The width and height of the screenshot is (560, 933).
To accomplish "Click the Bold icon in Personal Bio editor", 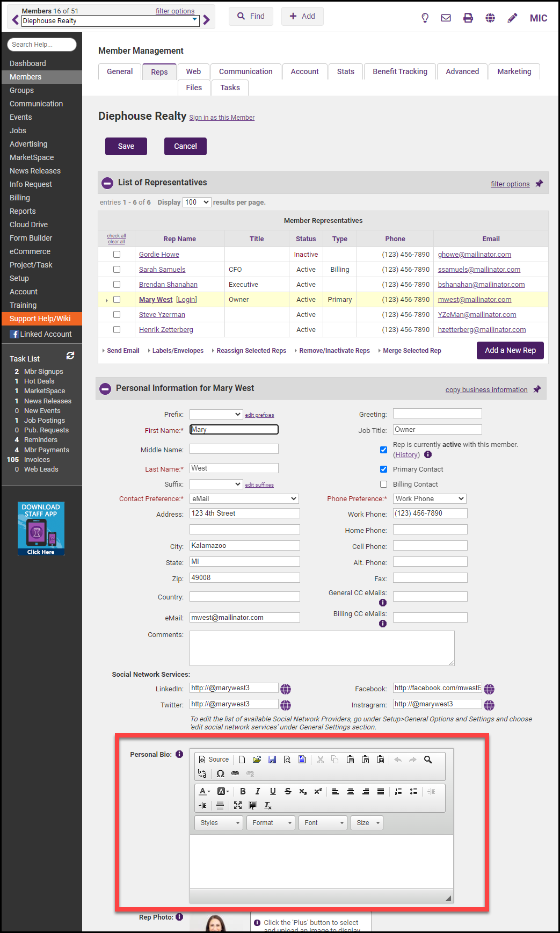I will 243,791.
